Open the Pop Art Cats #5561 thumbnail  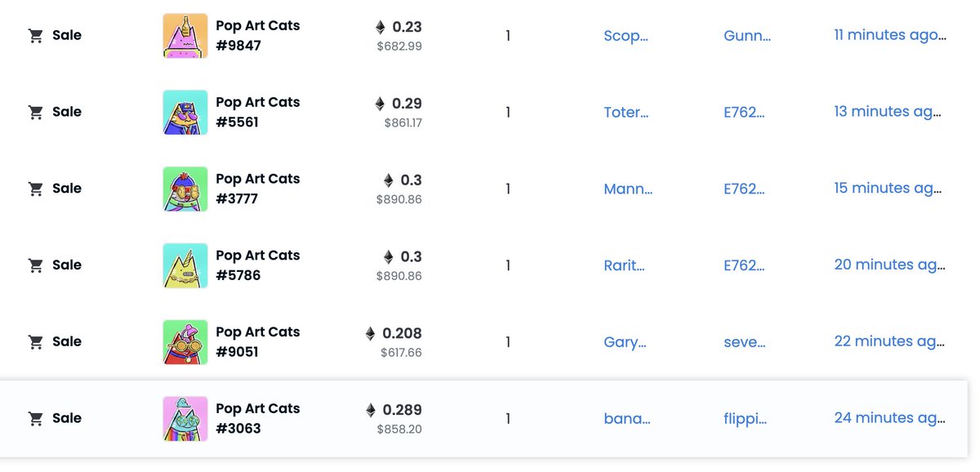pos(185,113)
